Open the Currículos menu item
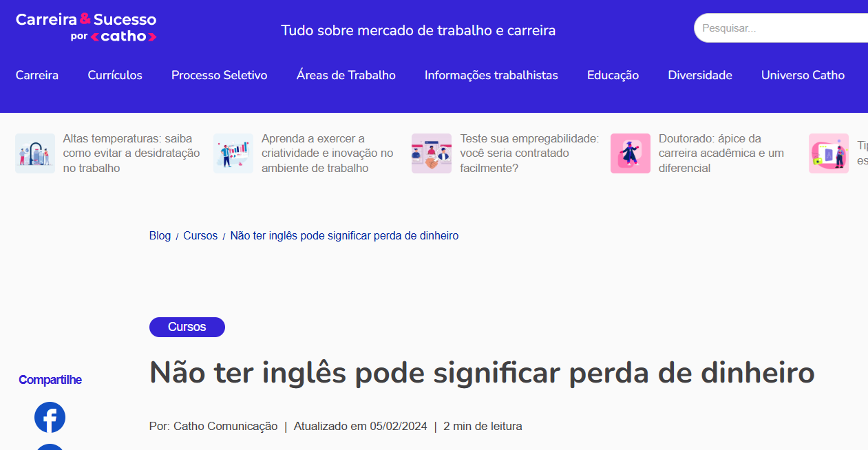Viewport: 868px width, 450px height. pos(114,75)
